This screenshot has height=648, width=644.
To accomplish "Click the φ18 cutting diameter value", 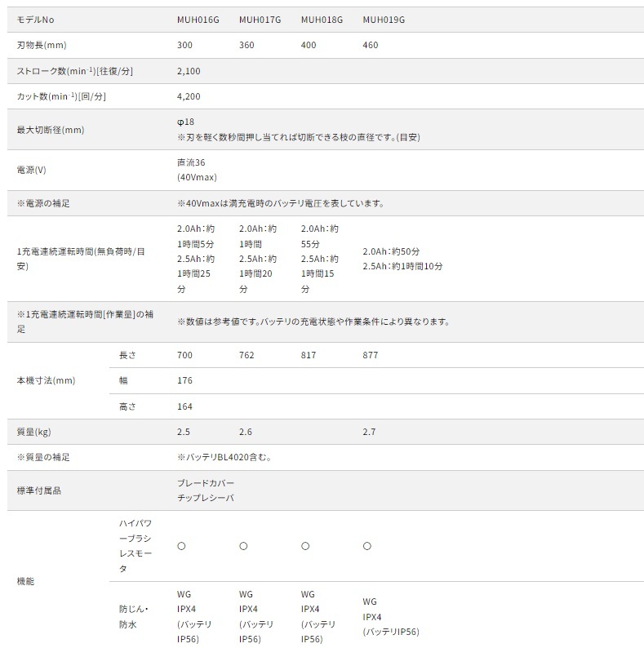I will 185,122.
